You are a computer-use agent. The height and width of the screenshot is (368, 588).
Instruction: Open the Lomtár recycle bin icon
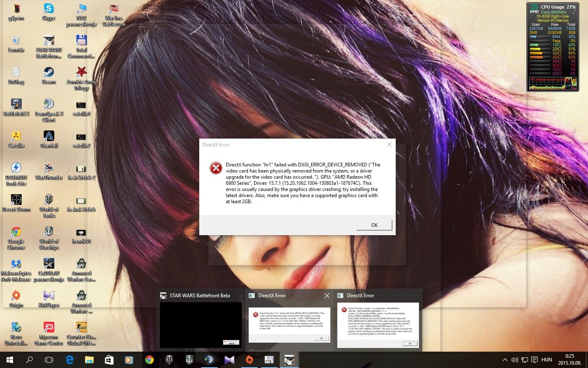click(x=16, y=44)
